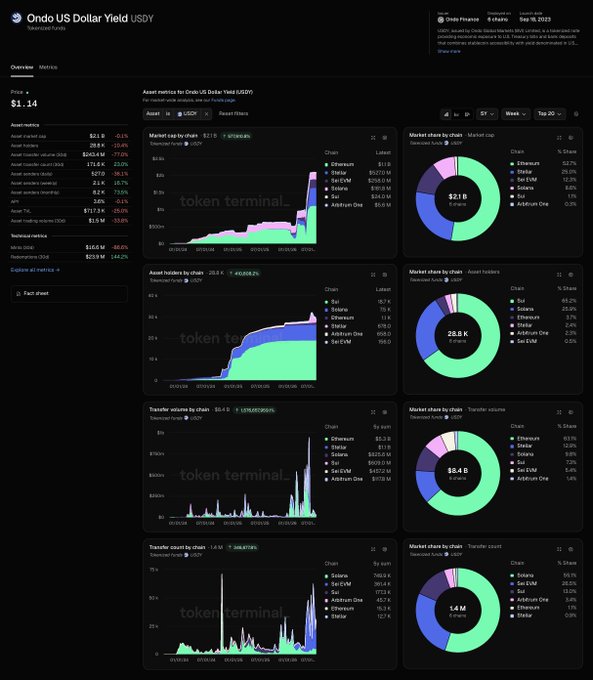Click Solana pink swatch in Market cap share legend

tap(512, 188)
